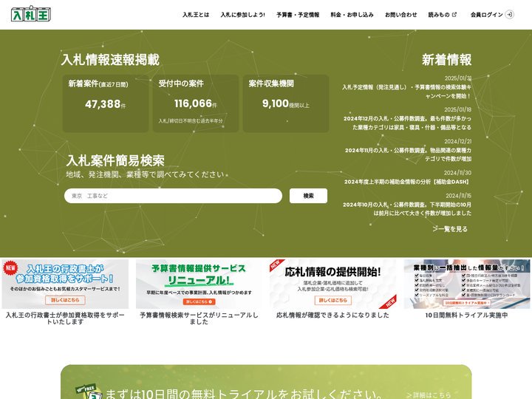The width and height of the screenshot is (532, 399).
Task: Open the 入札王とは menu item
Action: (x=196, y=15)
